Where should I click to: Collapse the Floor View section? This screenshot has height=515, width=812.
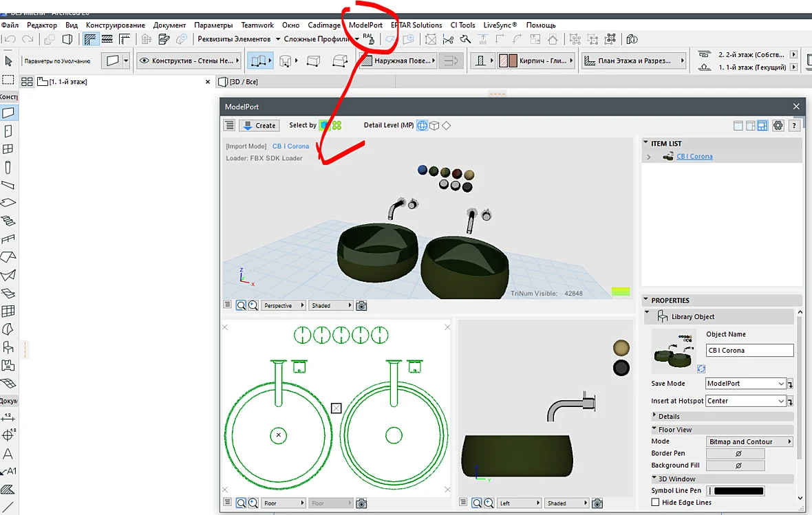tap(654, 429)
